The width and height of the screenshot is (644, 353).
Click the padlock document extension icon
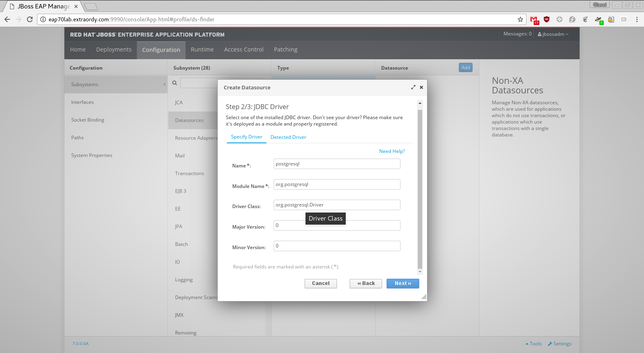tap(611, 19)
